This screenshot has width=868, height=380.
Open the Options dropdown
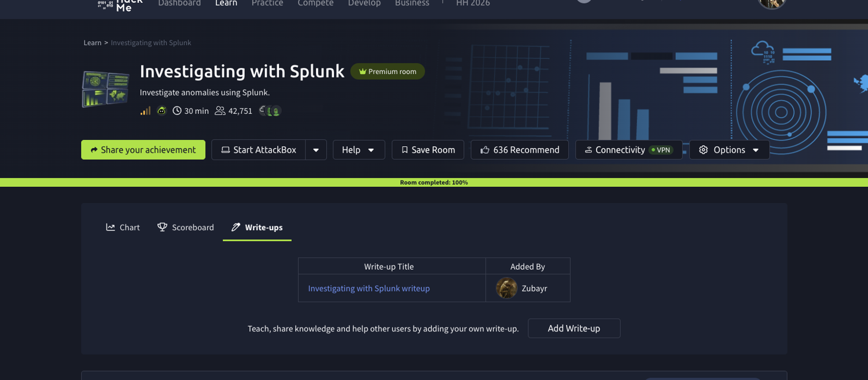click(x=729, y=150)
